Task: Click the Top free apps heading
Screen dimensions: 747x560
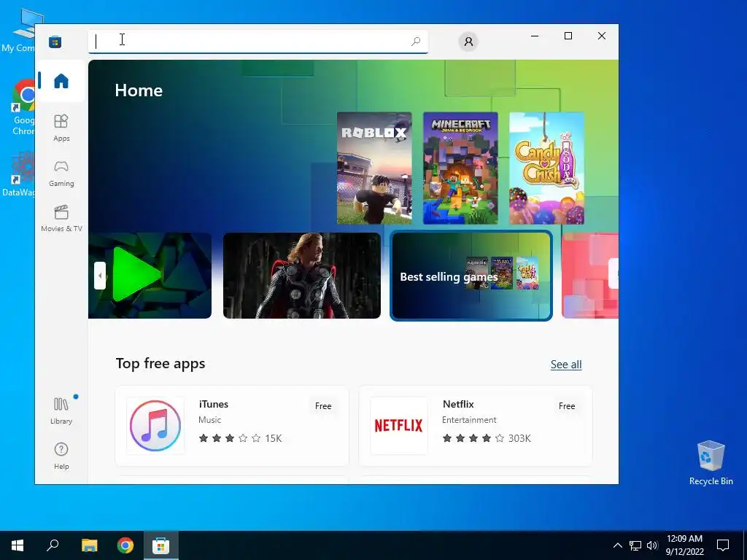Action: [x=160, y=364]
